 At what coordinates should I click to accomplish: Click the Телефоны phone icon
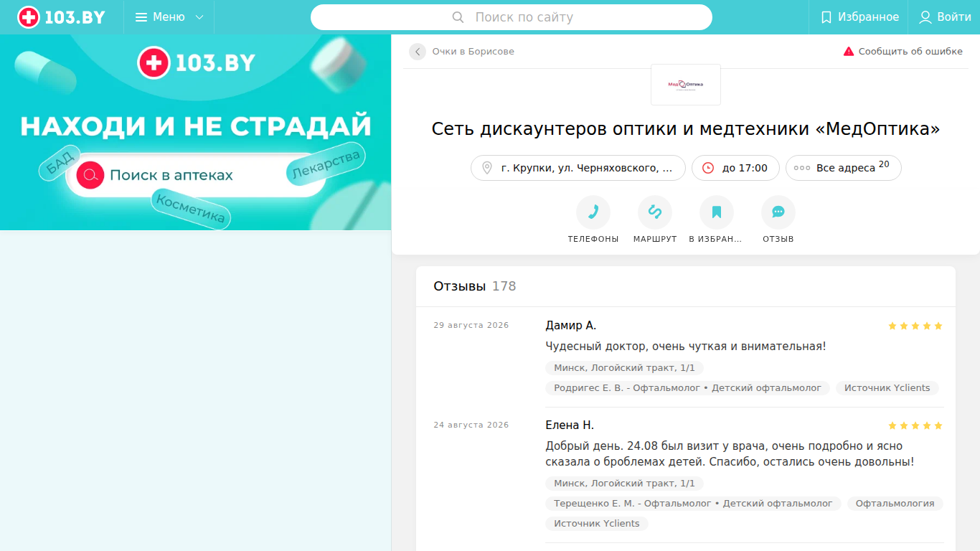click(593, 212)
